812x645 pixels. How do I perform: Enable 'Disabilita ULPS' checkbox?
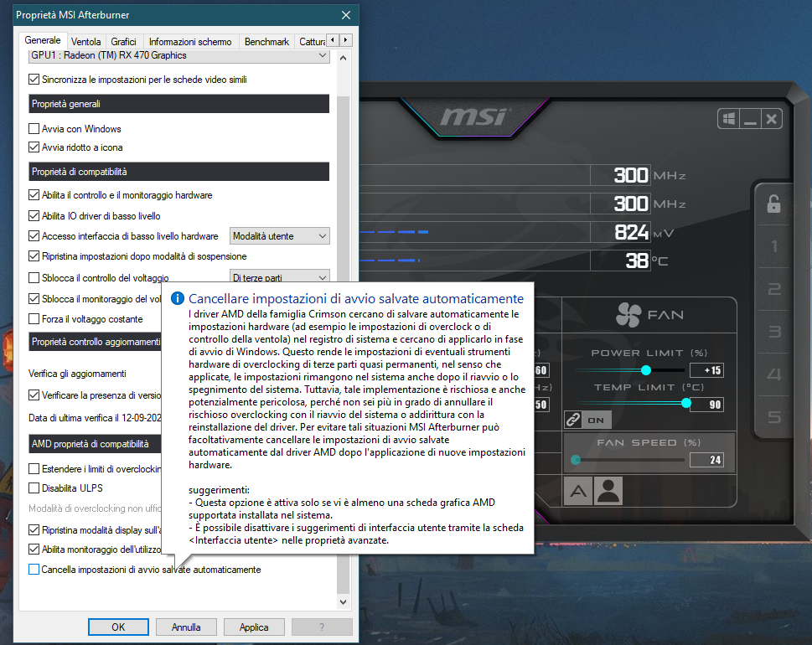(34, 488)
